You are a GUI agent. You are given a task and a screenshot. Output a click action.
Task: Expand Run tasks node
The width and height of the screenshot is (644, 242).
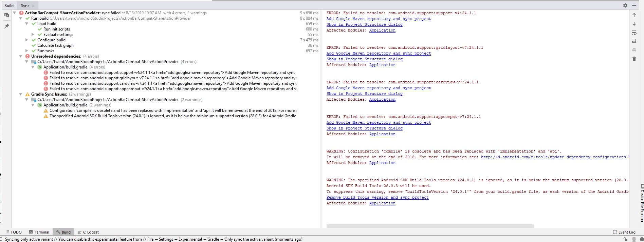point(27,51)
